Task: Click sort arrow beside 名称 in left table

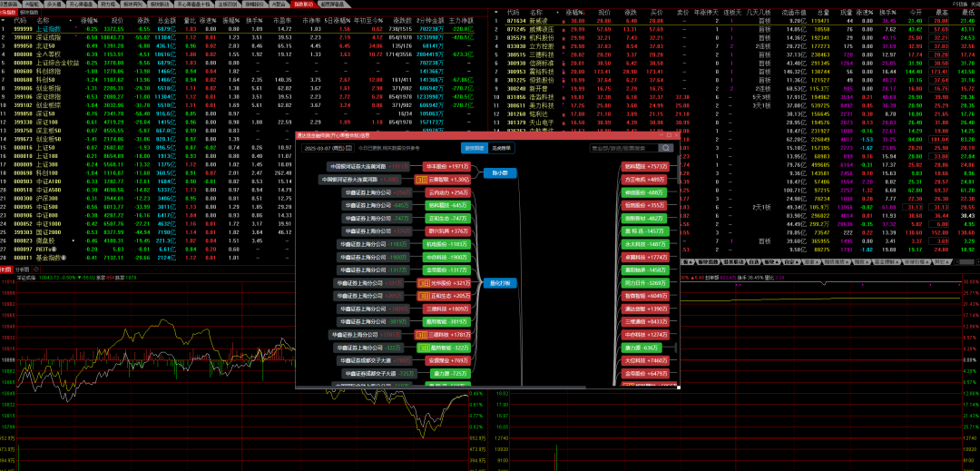Action: [69, 19]
